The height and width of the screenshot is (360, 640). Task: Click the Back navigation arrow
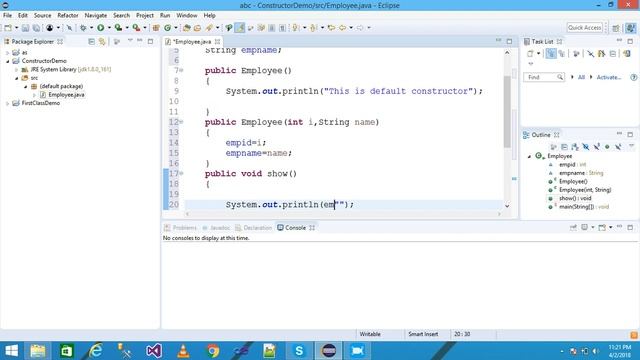click(x=342, y=28)
